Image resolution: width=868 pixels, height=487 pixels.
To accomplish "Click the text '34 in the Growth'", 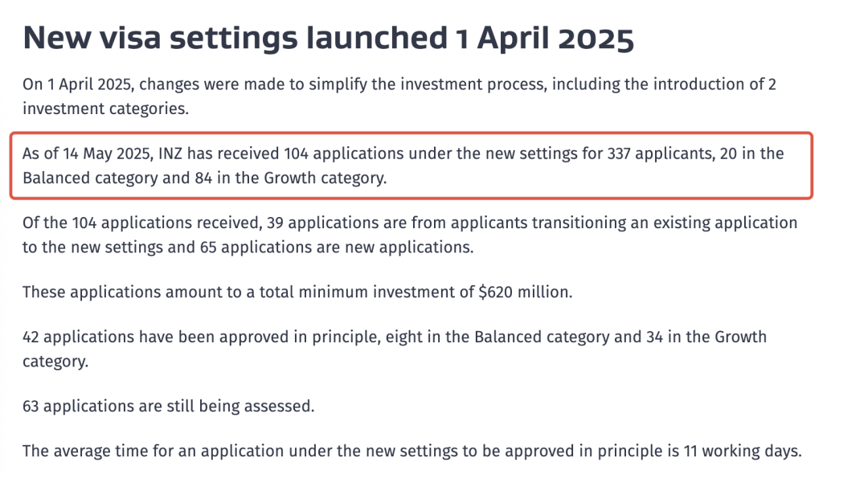I will point(706,337).
